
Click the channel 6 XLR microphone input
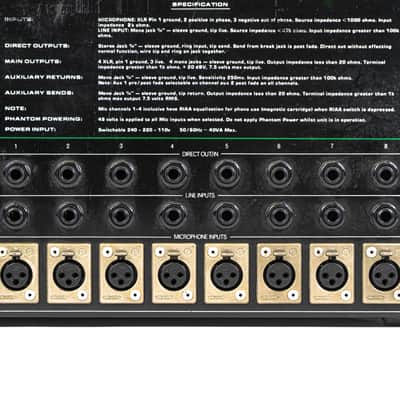point(279,273)
